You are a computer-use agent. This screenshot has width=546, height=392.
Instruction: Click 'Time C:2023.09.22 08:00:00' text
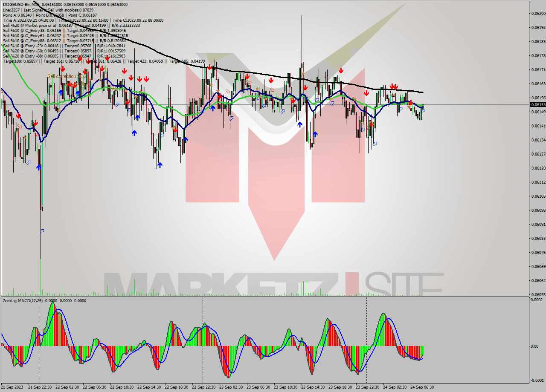coord(138,20)
